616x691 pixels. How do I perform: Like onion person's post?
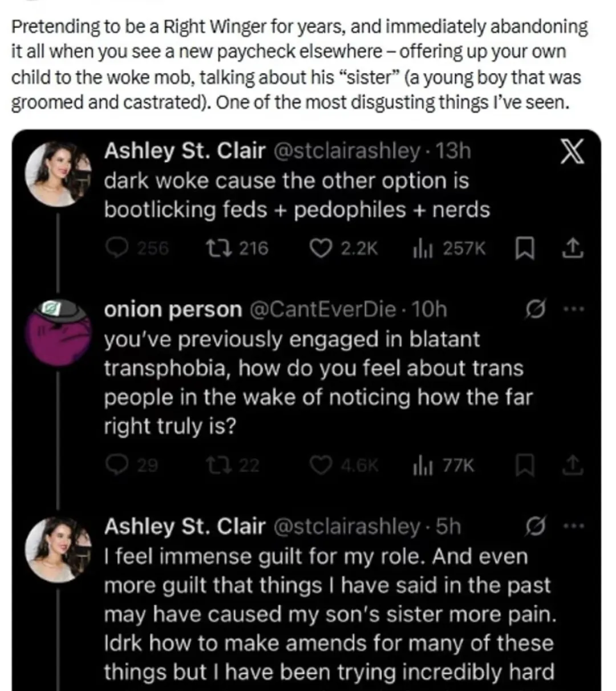pyautogui.click(x=321, y=466)
